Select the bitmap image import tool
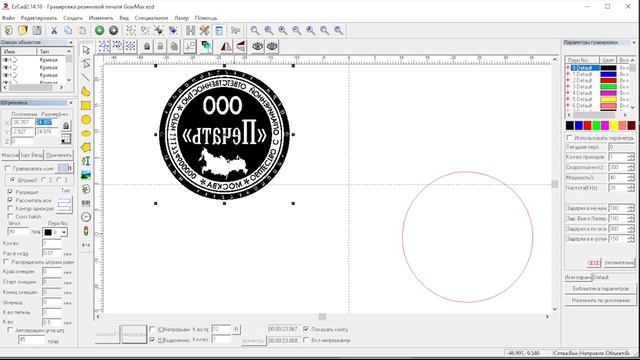Screen dimensions: 640x360 pos(86,175)
